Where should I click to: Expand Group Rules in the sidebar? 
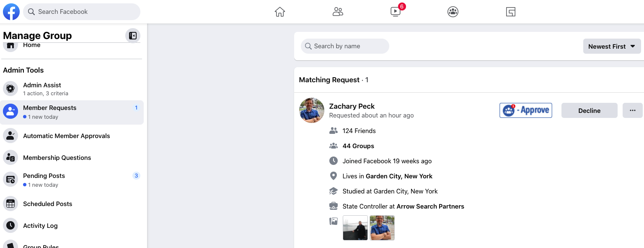41,246
